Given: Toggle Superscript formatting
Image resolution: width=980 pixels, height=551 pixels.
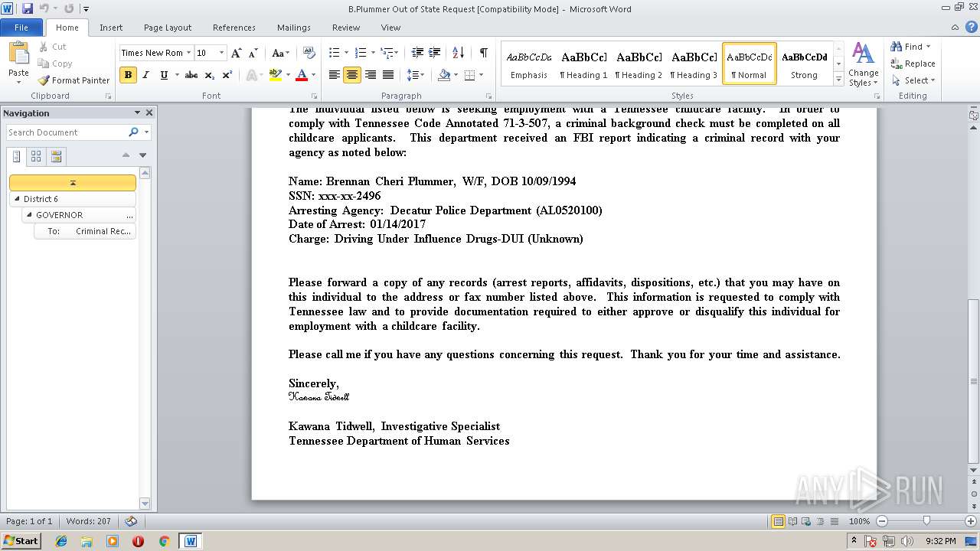Looking at the screenshot, I should pyautogui.click(x=227, y=75).
